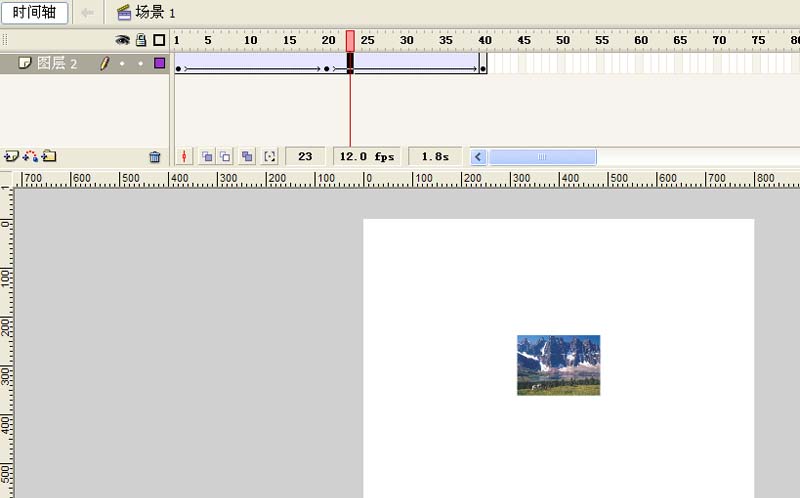
Task: Click timeline panel grip handle
Action: pos(5,40)
